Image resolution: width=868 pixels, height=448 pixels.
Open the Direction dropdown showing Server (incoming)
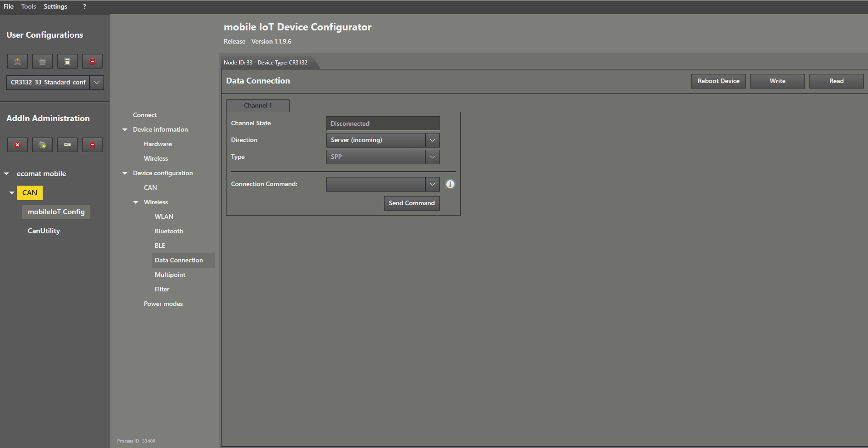(432, 140)
